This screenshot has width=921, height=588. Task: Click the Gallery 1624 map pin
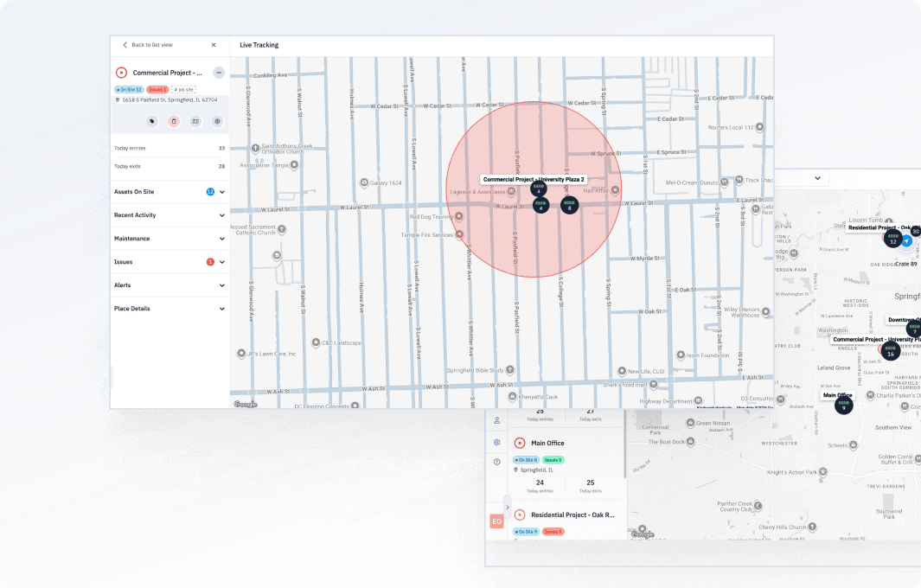click(364, 182)
